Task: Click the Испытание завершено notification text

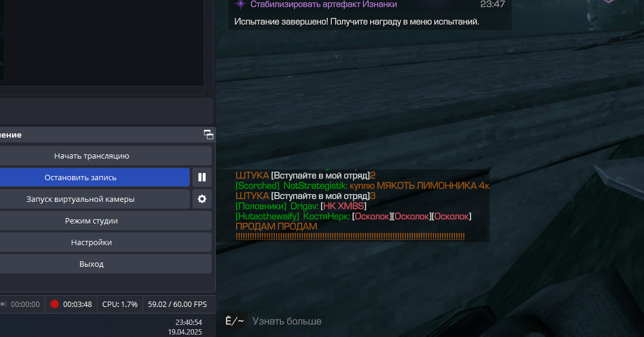Action: (x=357, y=22)
